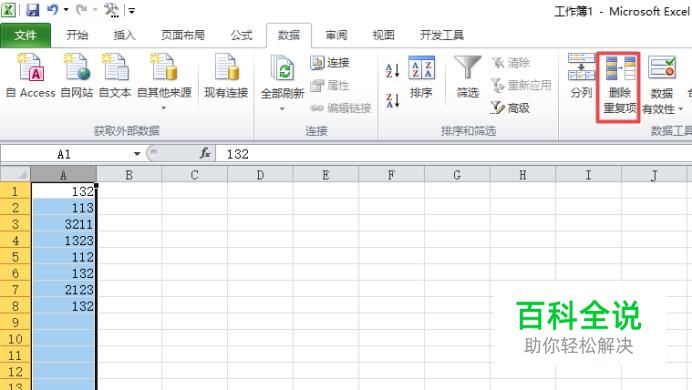The image size is (692, 390).
Task: Sort ascending with the A-Z icon
Action: click(x=392, y=71)
